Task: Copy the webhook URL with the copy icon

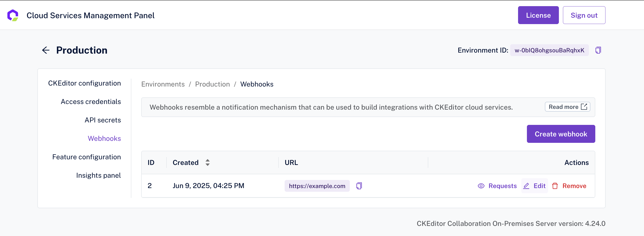Action: [x=359, y=186]
